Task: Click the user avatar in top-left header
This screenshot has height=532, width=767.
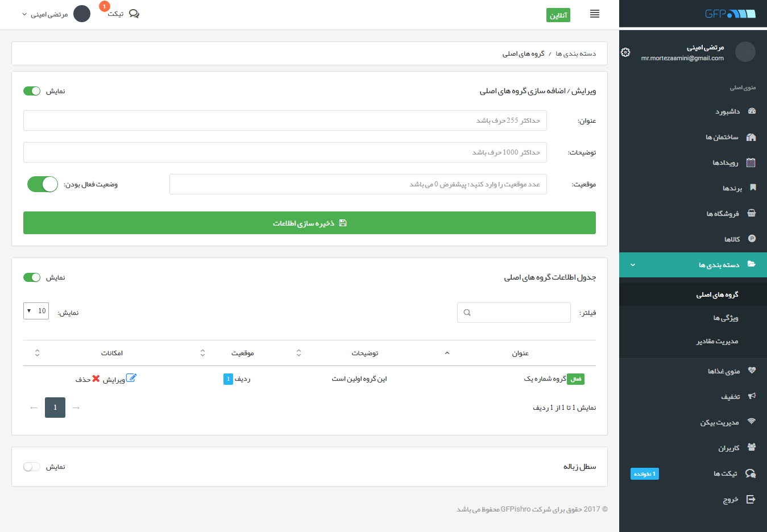Action: point(82,14)
